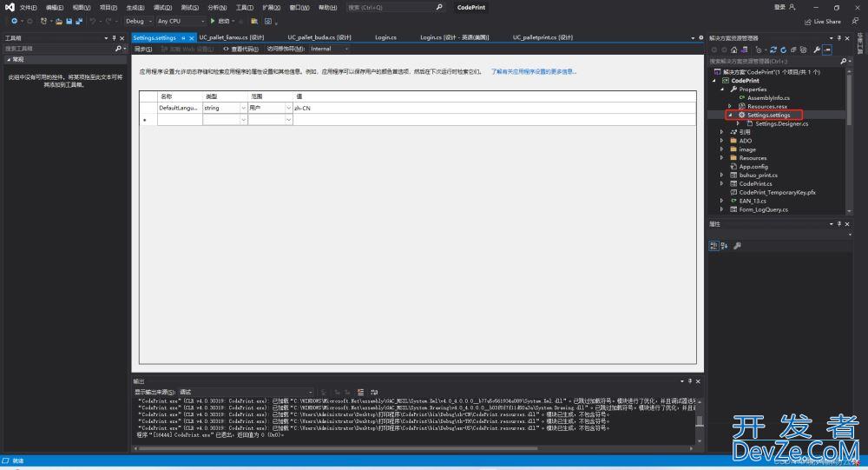Click the Solution Explorer refresh icon
The height and width of the screenshot is (470, 868).
coord(783,50)
